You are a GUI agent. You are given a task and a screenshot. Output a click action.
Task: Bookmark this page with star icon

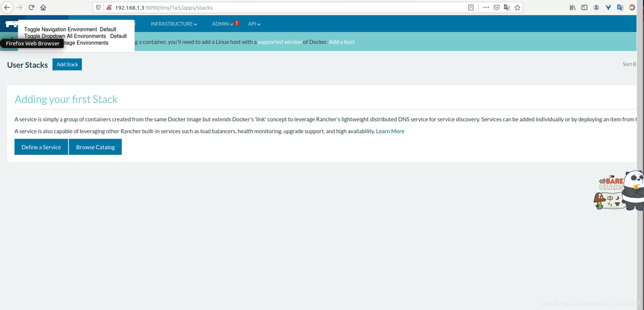517,7
